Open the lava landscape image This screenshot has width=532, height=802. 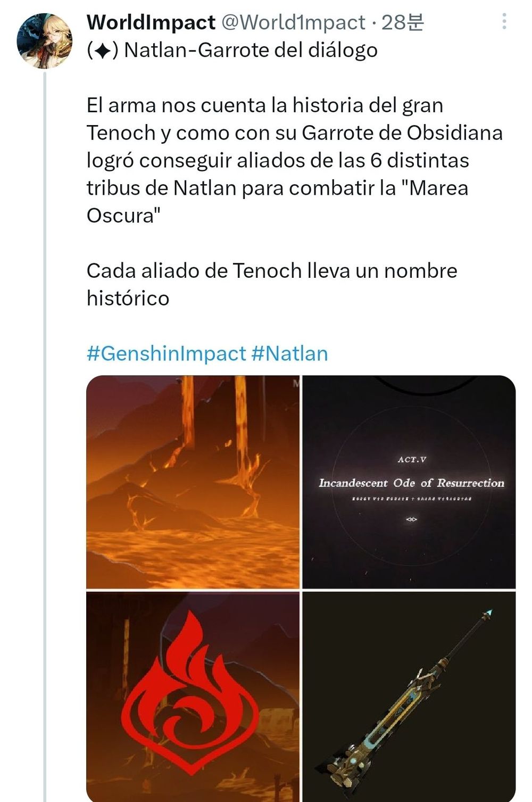click(193, 482)
